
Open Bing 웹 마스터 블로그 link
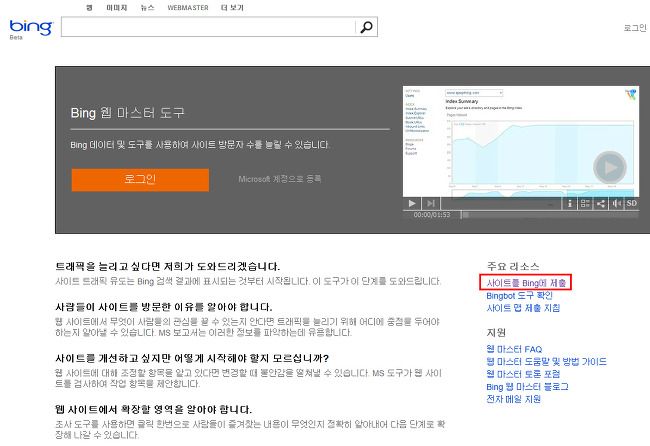pos(527,386)
